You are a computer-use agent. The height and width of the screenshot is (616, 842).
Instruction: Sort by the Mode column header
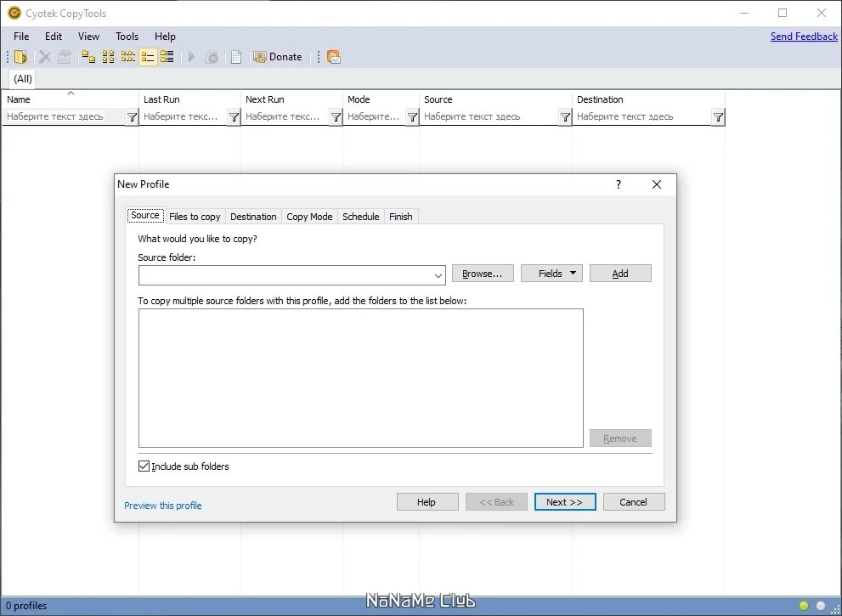coord(381,99)
